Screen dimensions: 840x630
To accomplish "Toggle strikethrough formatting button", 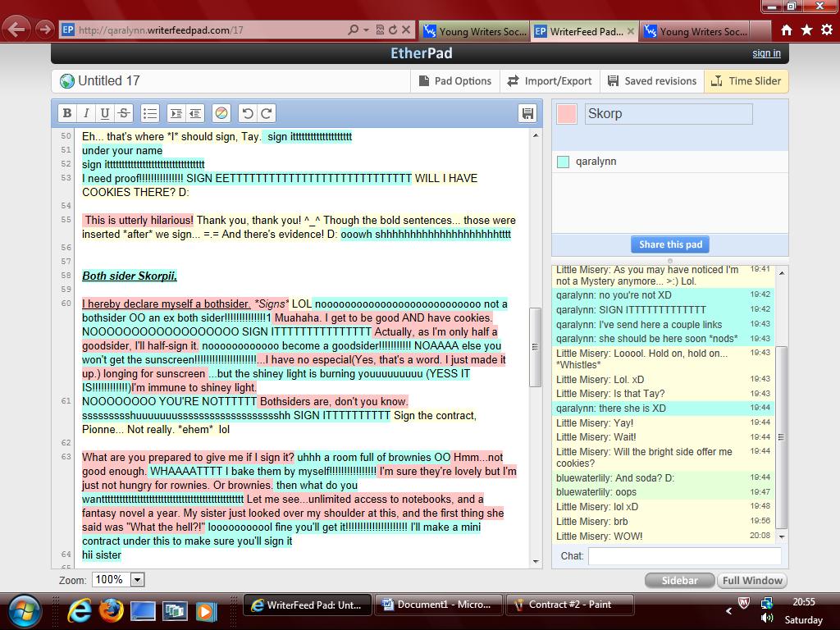I will [x=123, y=113].
